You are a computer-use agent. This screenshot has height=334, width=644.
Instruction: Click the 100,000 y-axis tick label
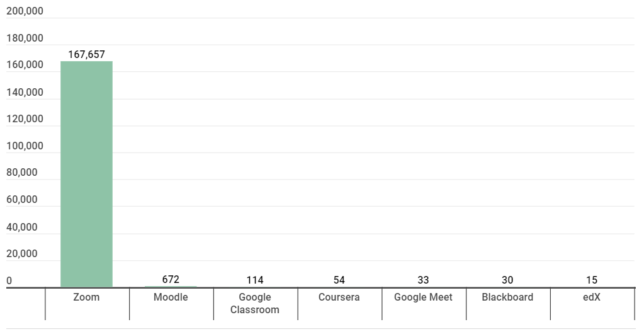[x=25, y=146]
